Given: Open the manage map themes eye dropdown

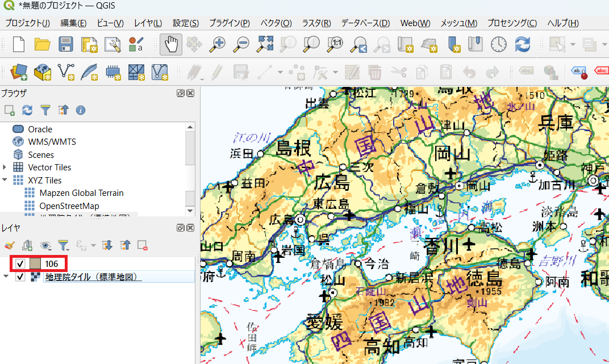Looking at the screenshot, I should [45, 245].
